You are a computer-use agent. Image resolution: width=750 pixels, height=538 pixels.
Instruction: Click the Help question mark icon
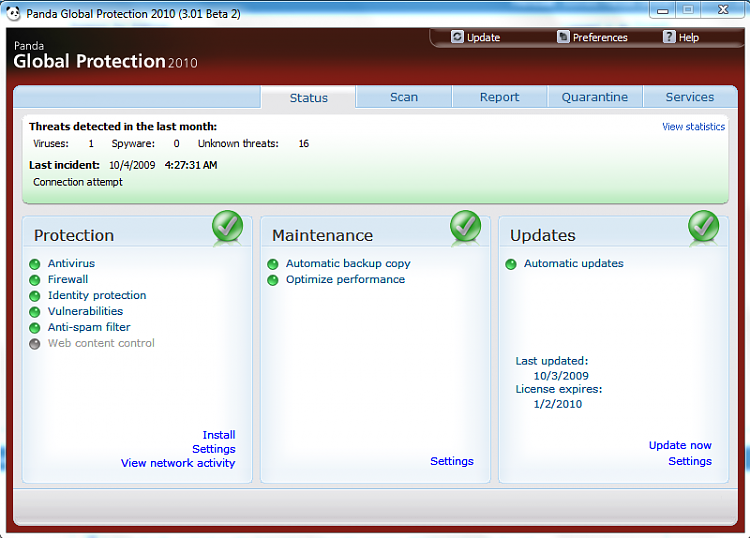pyautogui.click(x=669, y=37)
